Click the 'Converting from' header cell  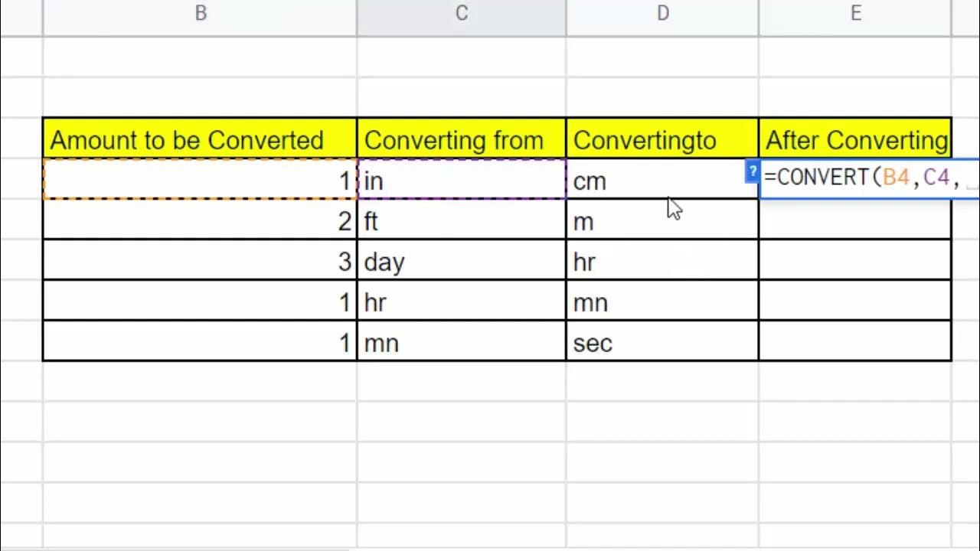coord(462,140)
